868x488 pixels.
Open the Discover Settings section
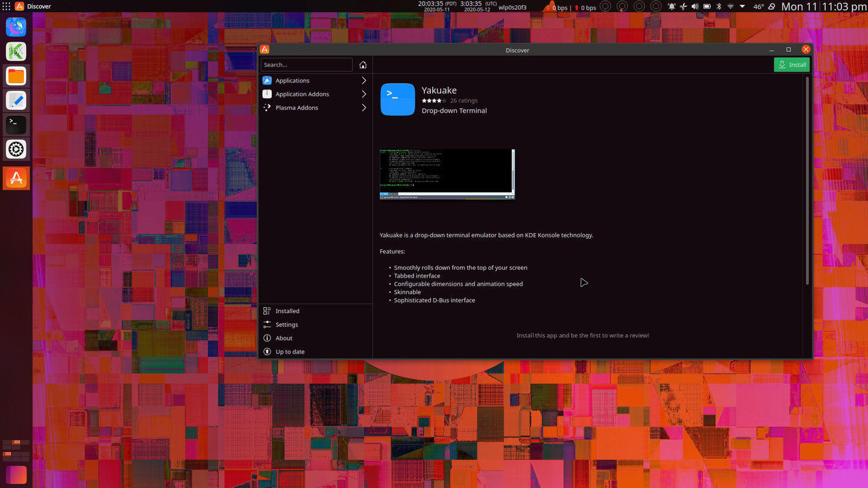315,324
